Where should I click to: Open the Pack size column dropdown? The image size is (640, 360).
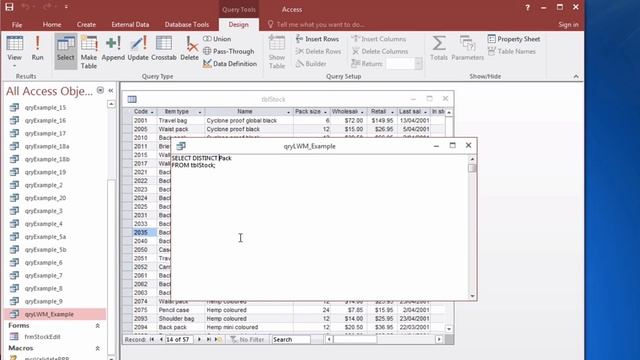tap(325, 112)
